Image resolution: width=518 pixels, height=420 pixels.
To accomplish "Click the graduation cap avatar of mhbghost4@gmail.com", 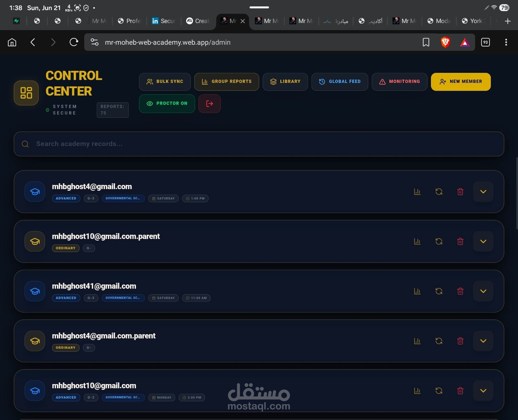I will [35, 192].
